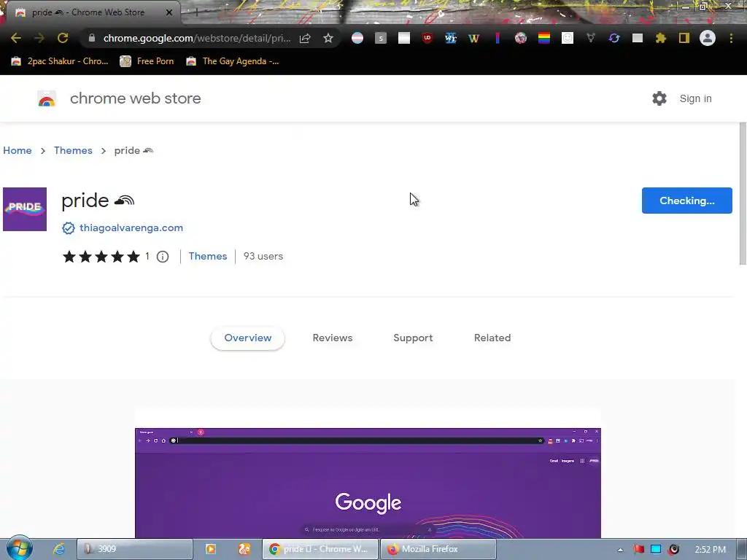Open the Chrome profile avatar
Viewport: 747px width, 560px height.
tap(708, 38)
